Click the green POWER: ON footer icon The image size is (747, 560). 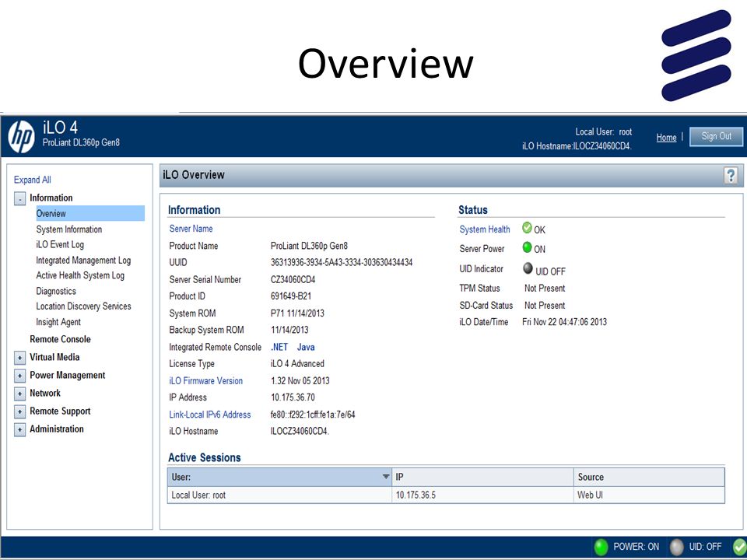tap(601, 547)
